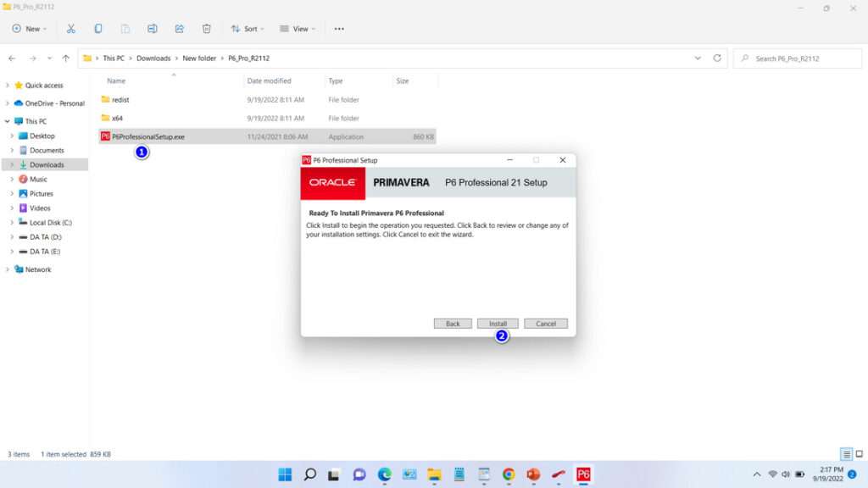
Task: Click the New folder breadcrumb
Action: pos(199,58)
